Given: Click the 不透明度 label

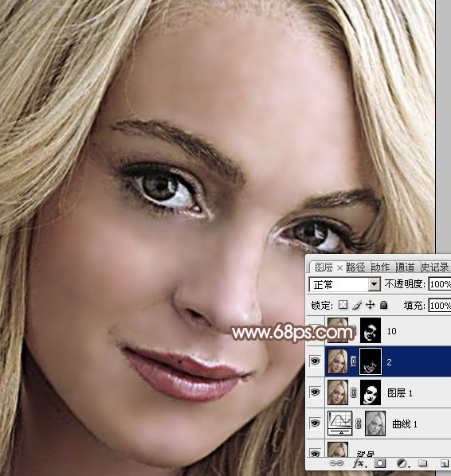Looking at the screenshot, I should tap(405, 284).
